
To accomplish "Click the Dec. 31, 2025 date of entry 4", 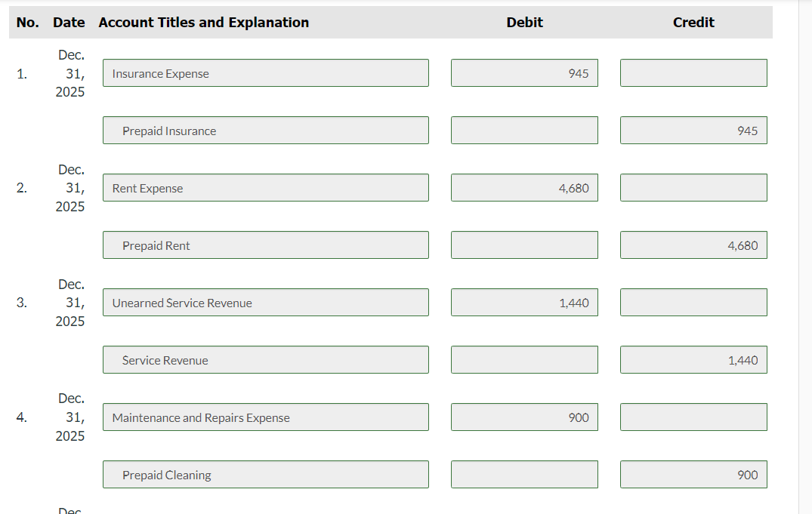I will coord(70,417).
